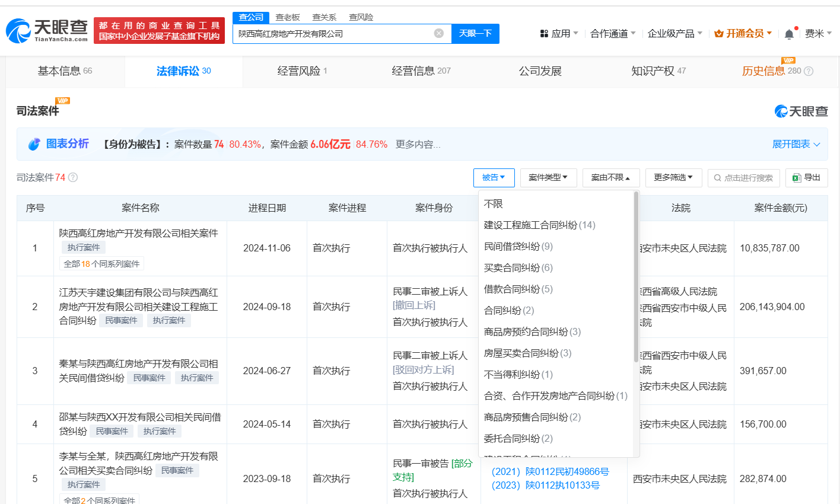Click the Excel export icon
The width and height of the screenshot is (840, 504).
(797, 178)
